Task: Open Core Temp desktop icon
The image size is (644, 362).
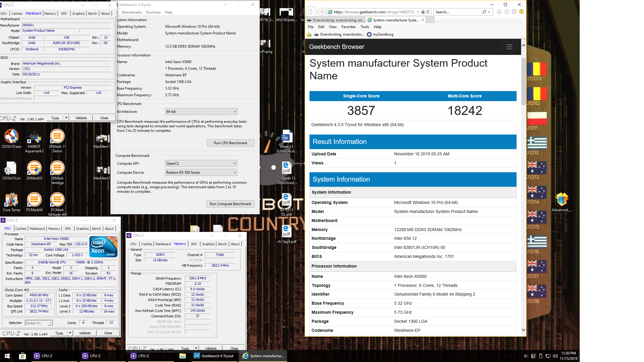Action: tap(11, 202)
